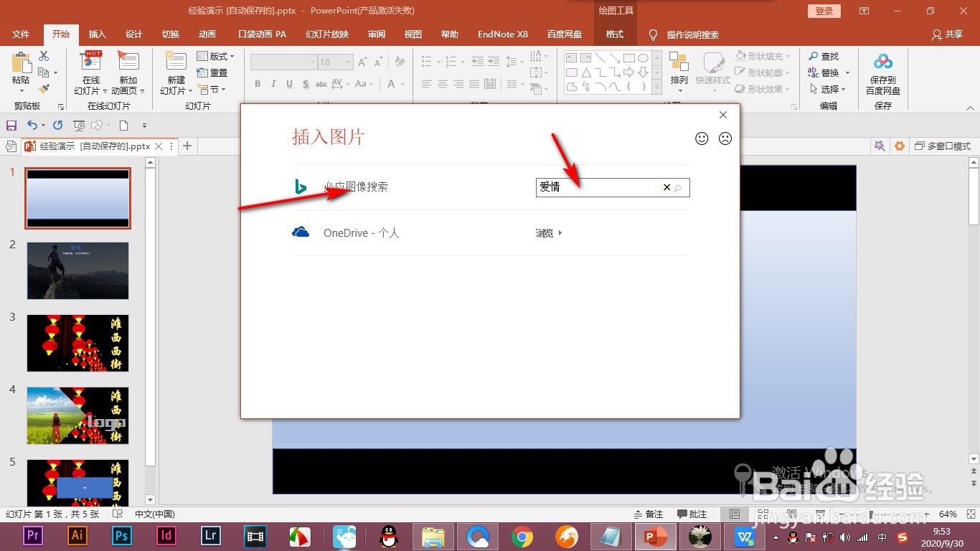The height and width of the screenshot is (551, 980).
Task: Switch to the 切换 transitions tab
Action: [x=171, y=34]
